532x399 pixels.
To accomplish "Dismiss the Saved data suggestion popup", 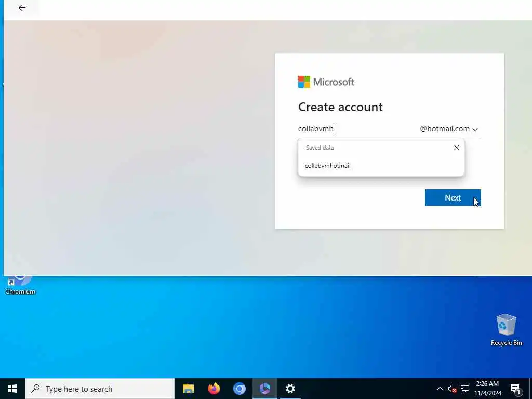I will (456, 148).
